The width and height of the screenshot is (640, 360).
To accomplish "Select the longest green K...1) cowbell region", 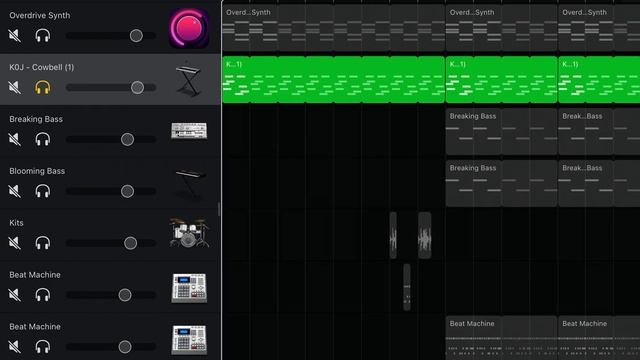I will [333, 80].
